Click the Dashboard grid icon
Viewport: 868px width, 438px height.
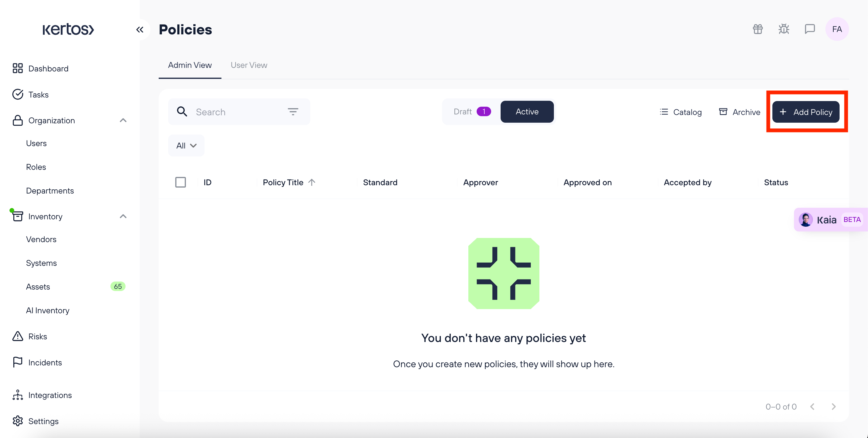click(17, 68)
